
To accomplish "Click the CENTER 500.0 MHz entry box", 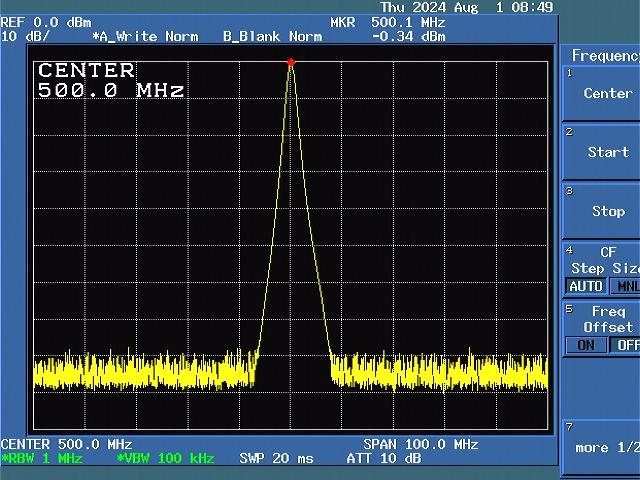I will (x=110, y=80).
